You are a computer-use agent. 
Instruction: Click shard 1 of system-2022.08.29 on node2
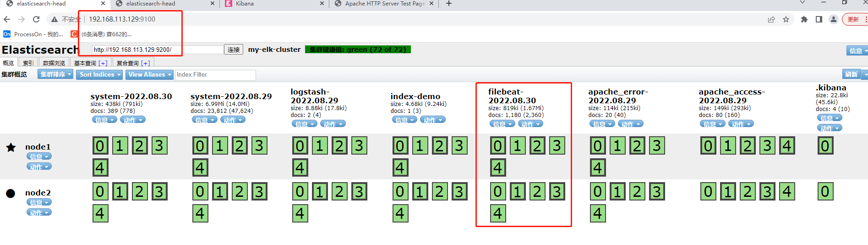pyautogui.click(x=220, y=192)
